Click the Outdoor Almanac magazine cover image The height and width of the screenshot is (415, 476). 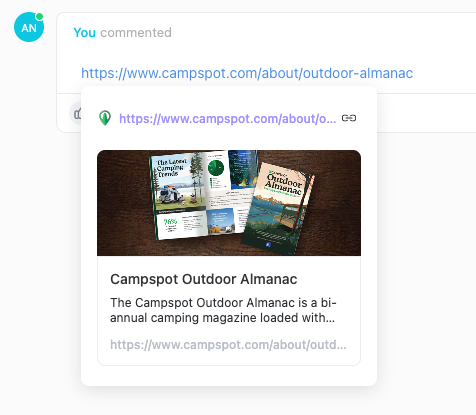point(277,208)
